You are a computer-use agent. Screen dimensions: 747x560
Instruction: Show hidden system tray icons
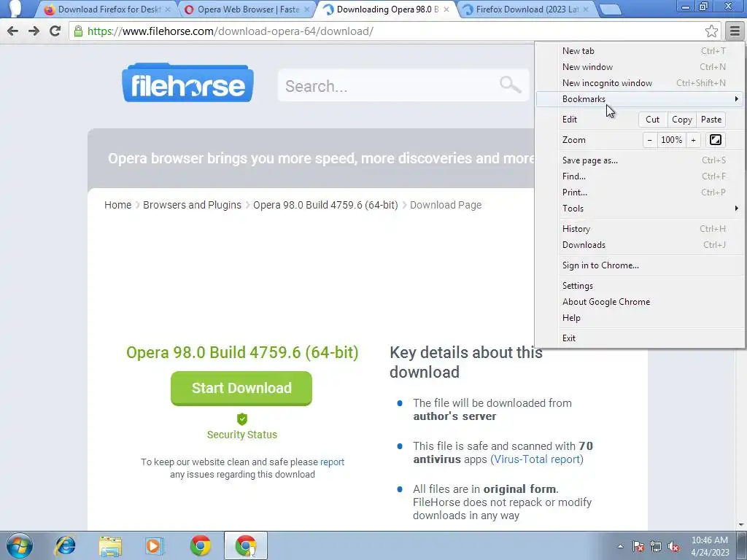pyautogui.click(x=620, y=546)
